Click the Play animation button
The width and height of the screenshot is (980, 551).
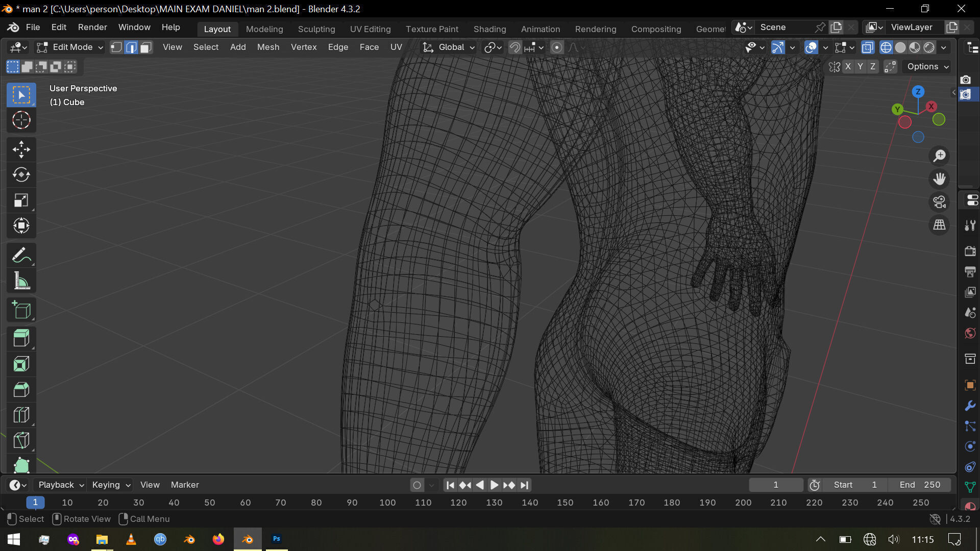pos(494,485)
